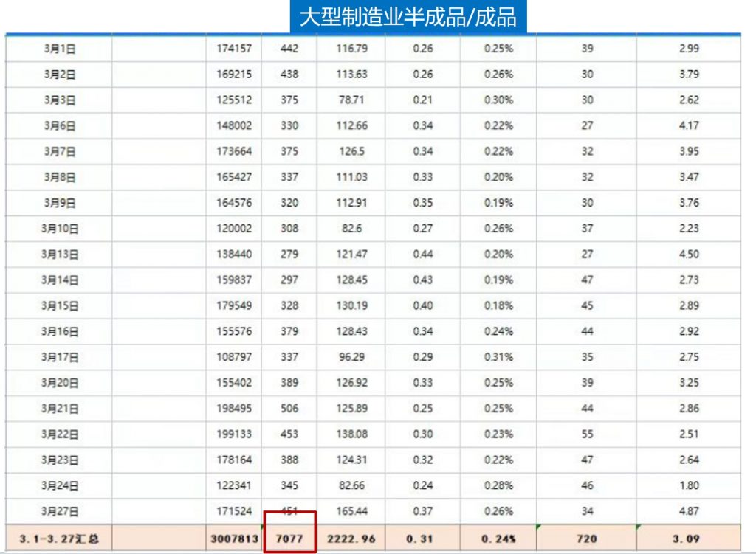
Task: Click the value 4.50 in 3月13日 row
Action: point(689,254)
